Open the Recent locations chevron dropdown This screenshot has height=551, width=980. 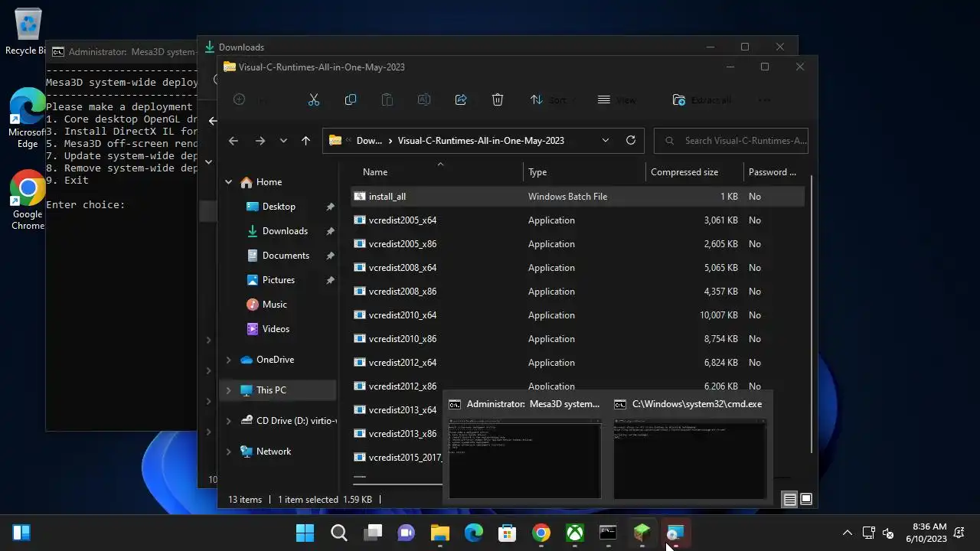pyautogui.click(x=283, y=141)
